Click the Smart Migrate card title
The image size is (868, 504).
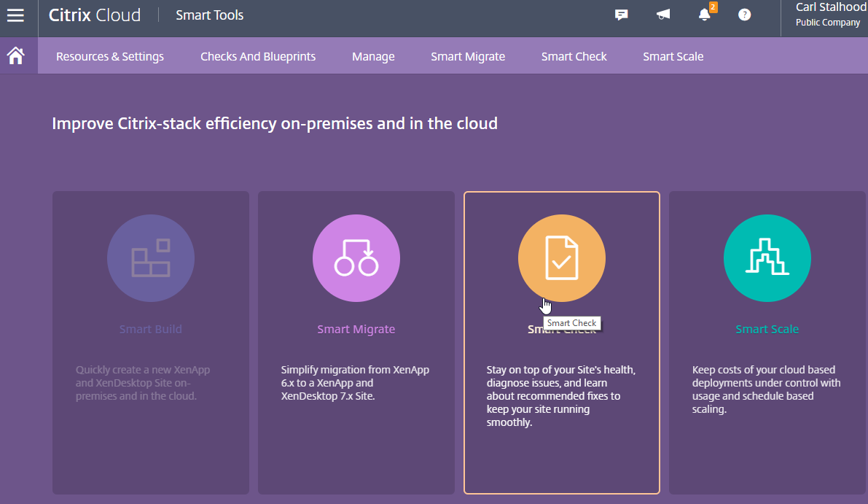pos(356,329)
